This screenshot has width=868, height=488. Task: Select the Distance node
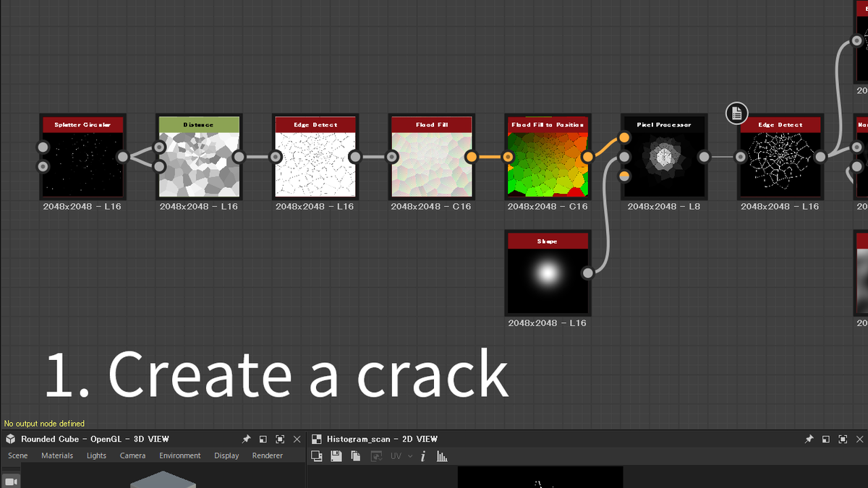click(x=199, y=156)
